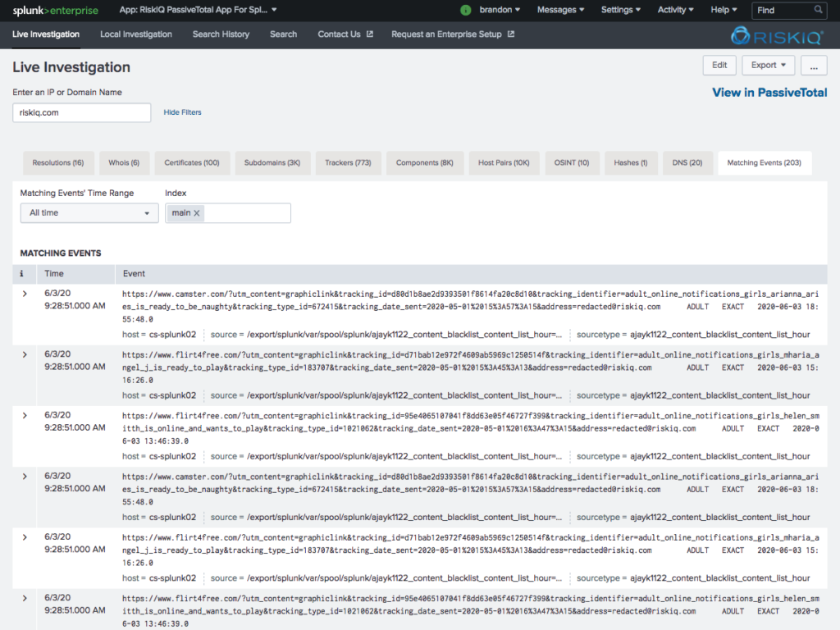Viewport: 840px width, 630px height.
Task: Click the source path in second camster event
Action: point(404,518)
